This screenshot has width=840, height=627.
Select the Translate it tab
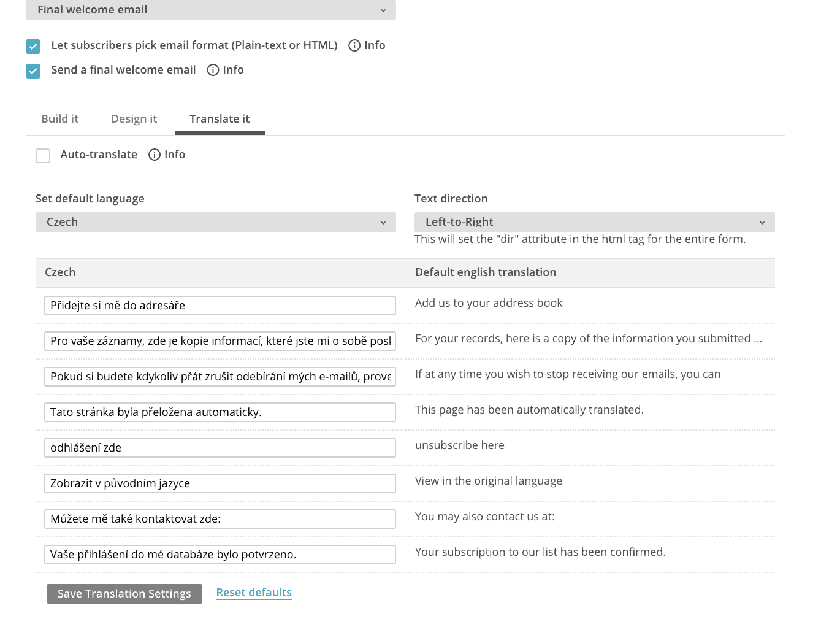(220, 119)
